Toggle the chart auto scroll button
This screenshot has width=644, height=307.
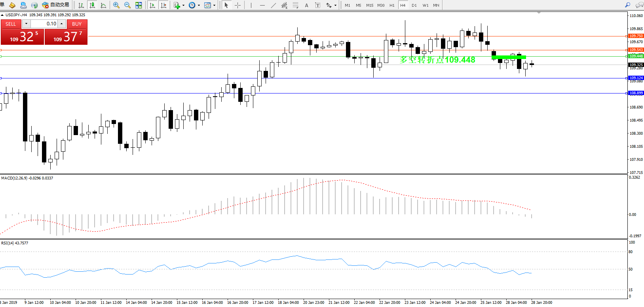click(x=152, y=5)
